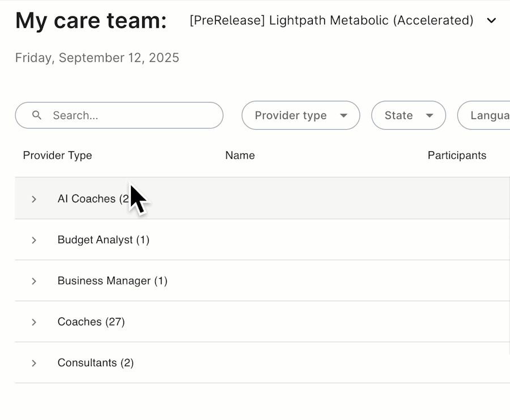Image resolution: width=510 pixels, height=420 pixels.
Task: Expand the Business Manager group chevron
Action: point(34,281)
